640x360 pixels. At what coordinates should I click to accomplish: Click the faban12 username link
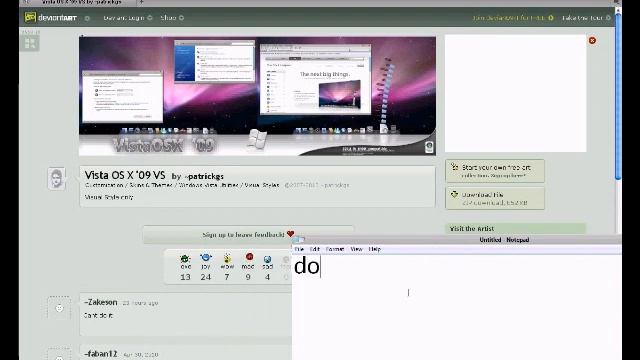(100, 354)
